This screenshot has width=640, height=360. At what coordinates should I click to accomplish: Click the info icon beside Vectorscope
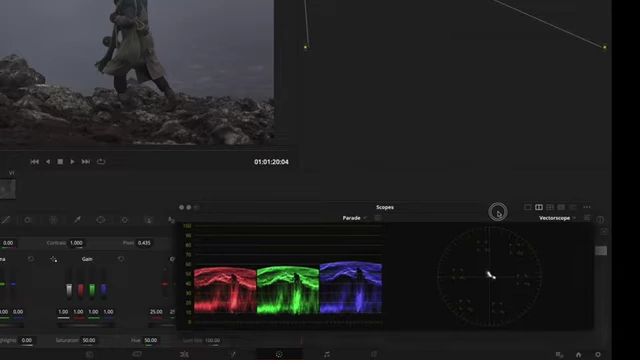(600, 220)
